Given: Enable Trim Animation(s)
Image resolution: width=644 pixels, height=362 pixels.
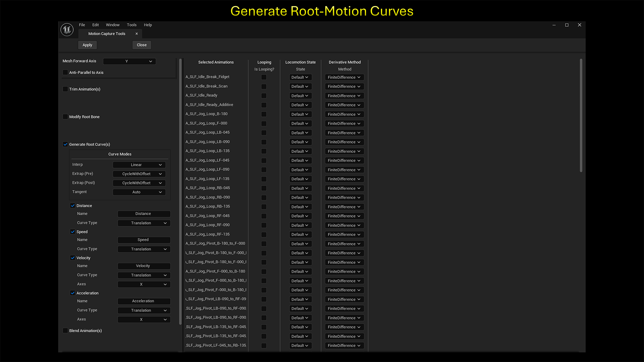Looking at the screenshot, I should tap(65, 89).
